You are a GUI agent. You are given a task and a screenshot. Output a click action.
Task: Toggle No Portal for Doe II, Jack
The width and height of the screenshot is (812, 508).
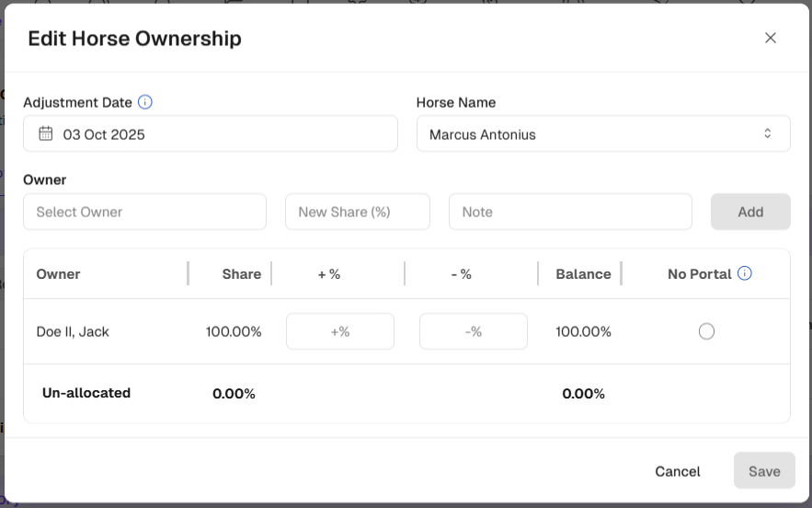[x=706, y=331]
